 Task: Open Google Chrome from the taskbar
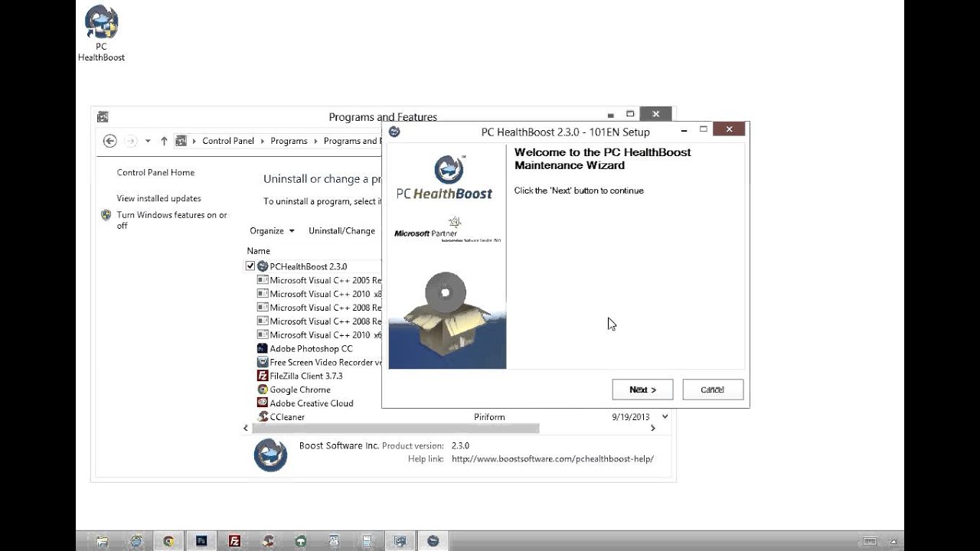pyautogui.click(x=169, y=541)
